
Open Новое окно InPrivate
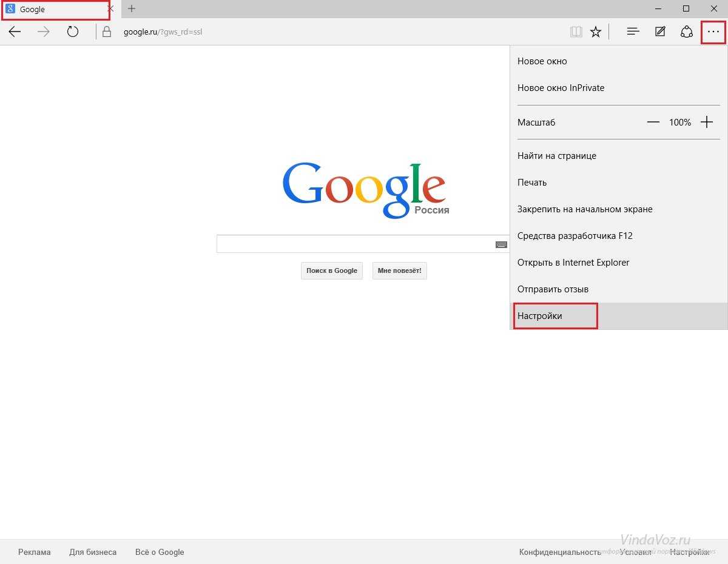pos(619,88)
